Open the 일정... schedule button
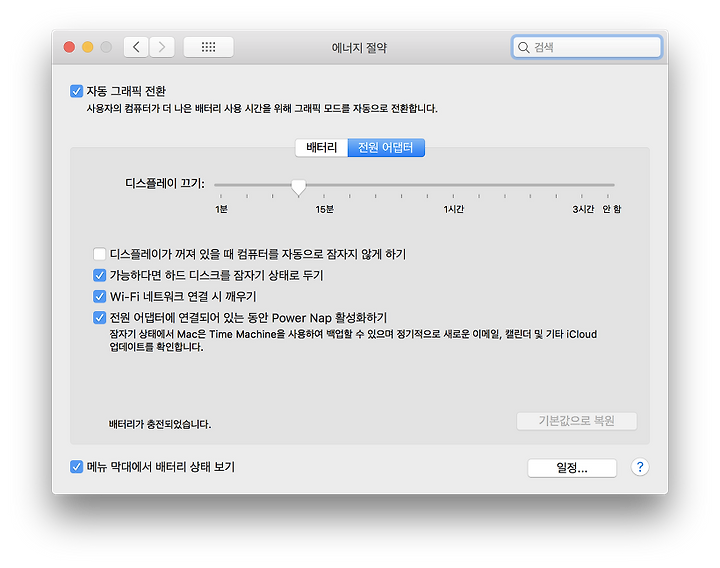 tap(572, 468)
